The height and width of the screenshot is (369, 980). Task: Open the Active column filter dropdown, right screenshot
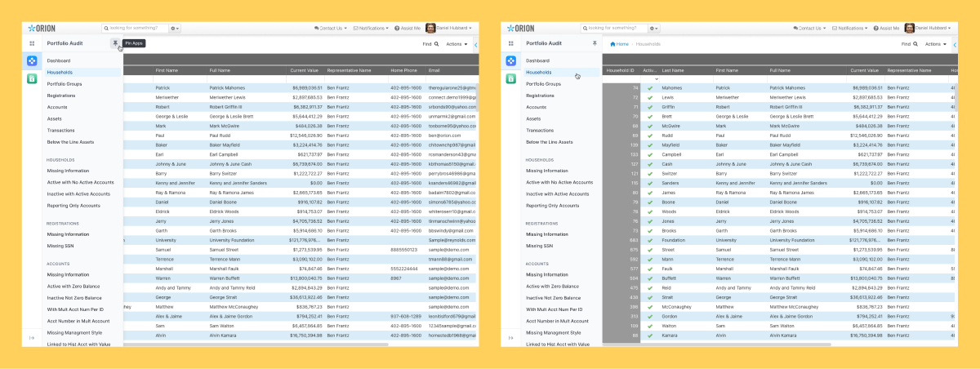[x=657, y=79]
